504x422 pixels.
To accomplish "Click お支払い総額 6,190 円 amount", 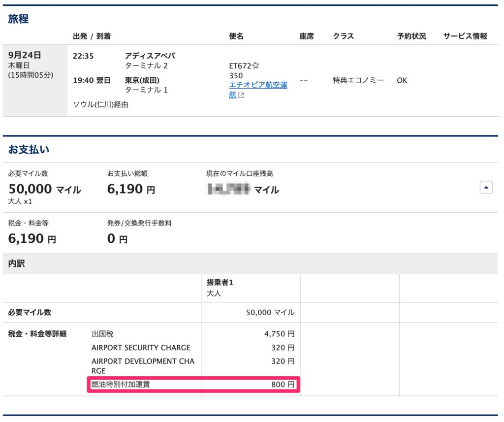I will 131,189.
